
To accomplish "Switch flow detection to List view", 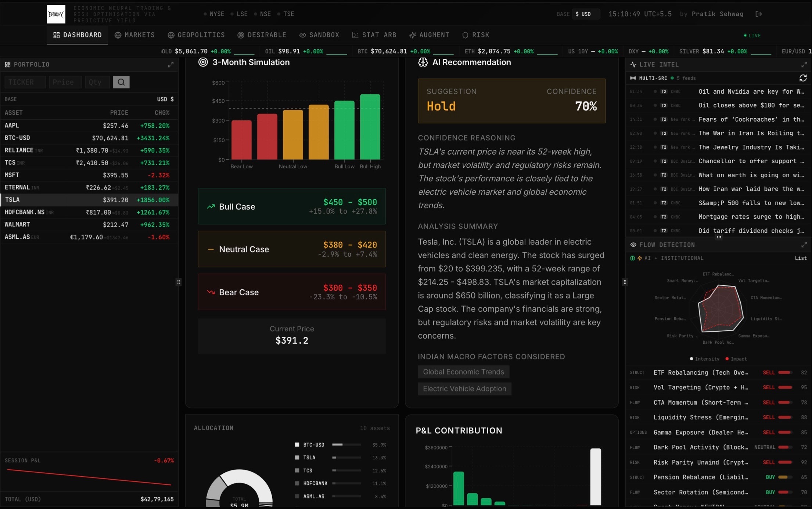I will click(x=801, y=258).
